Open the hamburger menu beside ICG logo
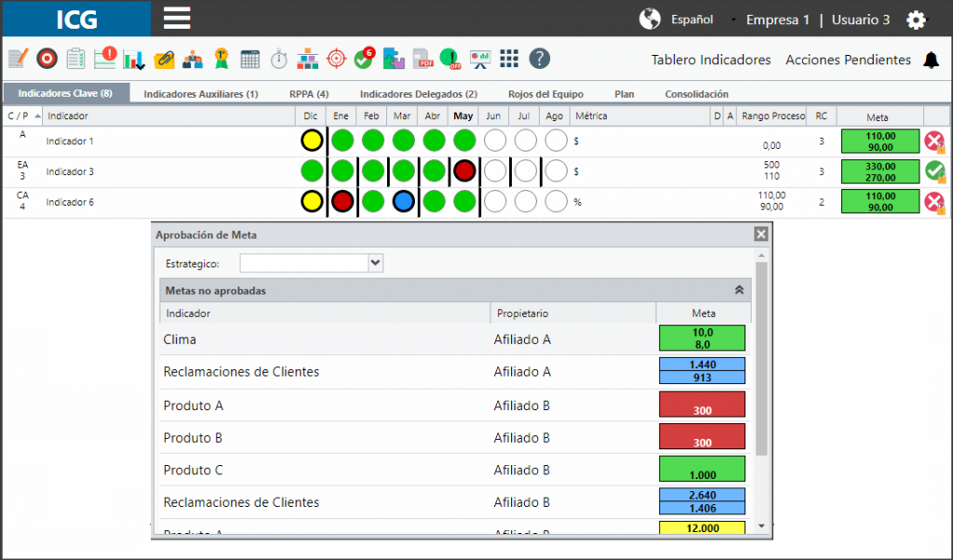Image resolution: width=953 pixels, height=560 pixels. [177, 19]
